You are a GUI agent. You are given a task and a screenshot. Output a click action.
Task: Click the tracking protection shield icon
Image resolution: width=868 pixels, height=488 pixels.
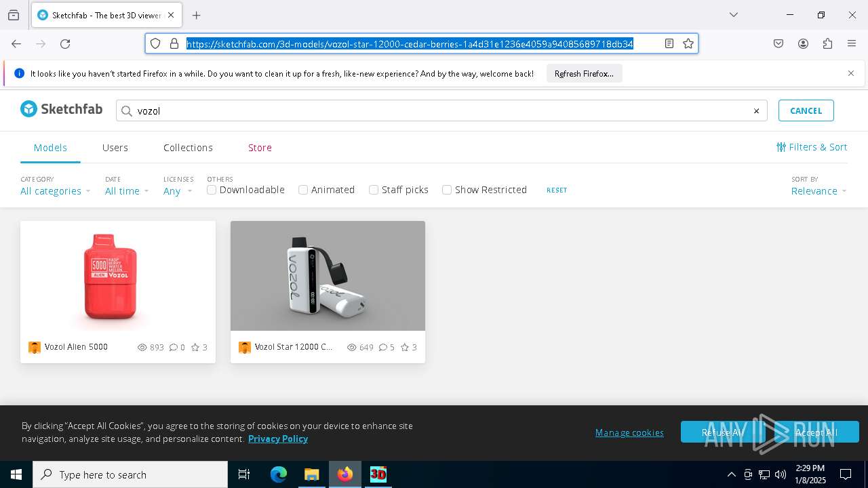pos(155,43)
